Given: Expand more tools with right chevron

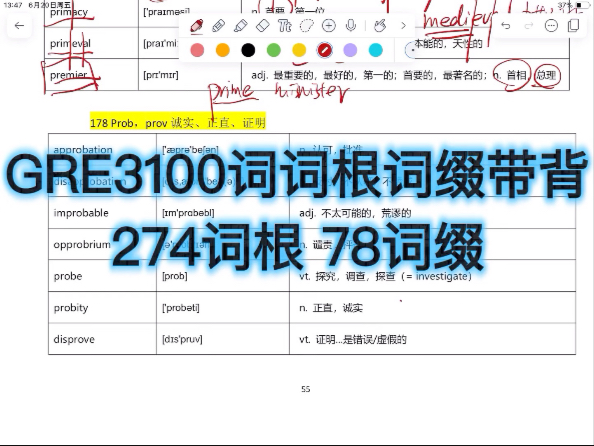Looking at the screenshot, I should 403,26.
